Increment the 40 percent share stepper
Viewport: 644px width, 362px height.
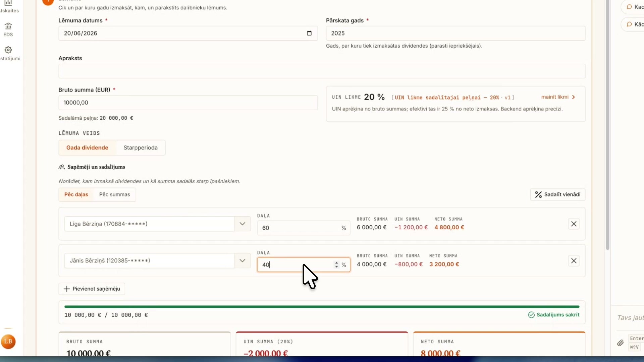pyautogui.click(x=336, y=263)
